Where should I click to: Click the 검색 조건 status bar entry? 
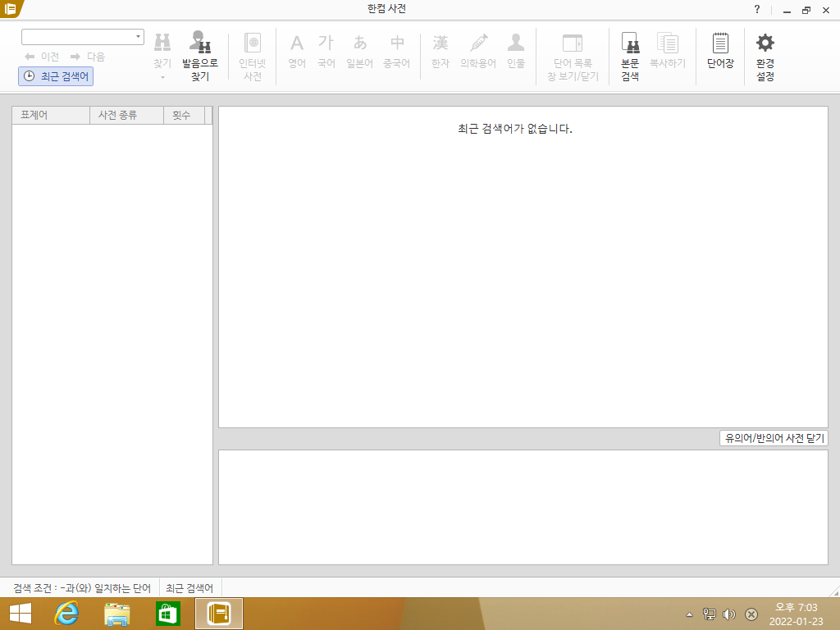coord(82,587)
